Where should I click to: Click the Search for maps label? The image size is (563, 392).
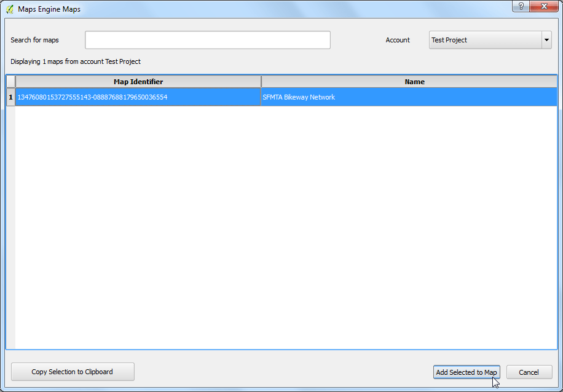tap(34, 40)
